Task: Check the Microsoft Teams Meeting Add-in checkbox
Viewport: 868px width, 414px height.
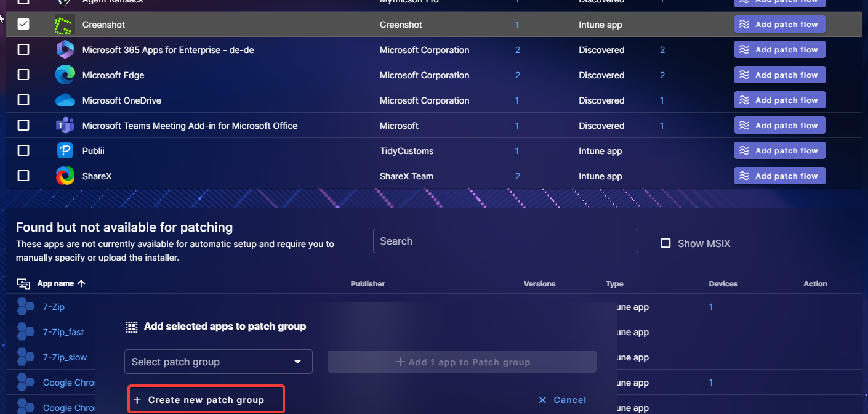Action: click(x=23, y=126)
